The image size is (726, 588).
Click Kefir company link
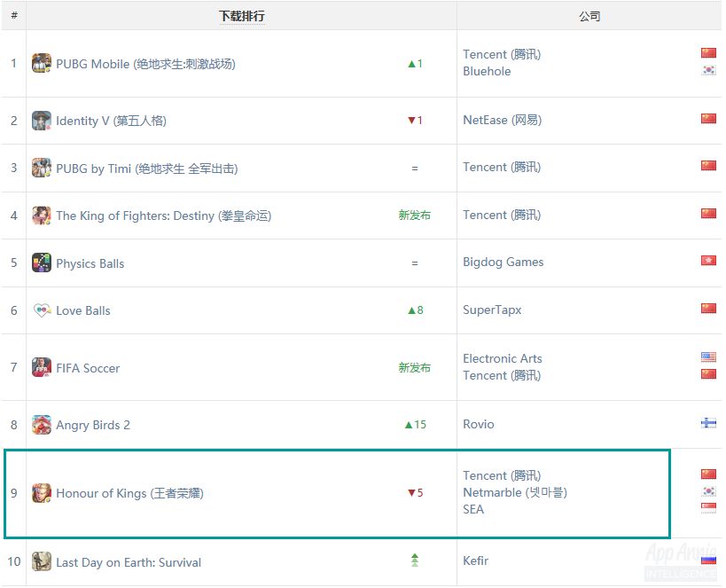[x=475, y=561]
